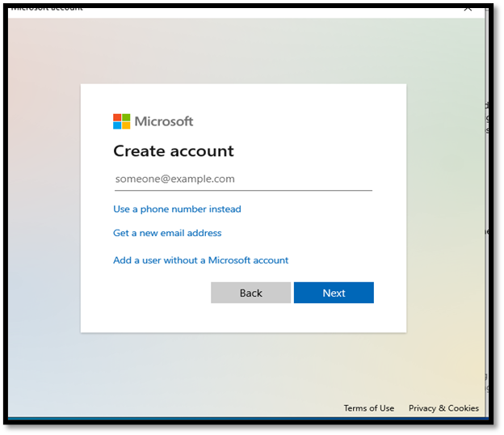504x435 pixels.
Task: Open the Privacy & Cookies link
Action: coord(443,408)
